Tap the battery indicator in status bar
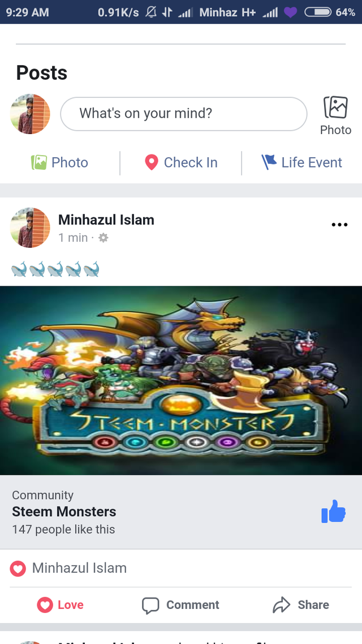The image size is (362, 644). 318,12
